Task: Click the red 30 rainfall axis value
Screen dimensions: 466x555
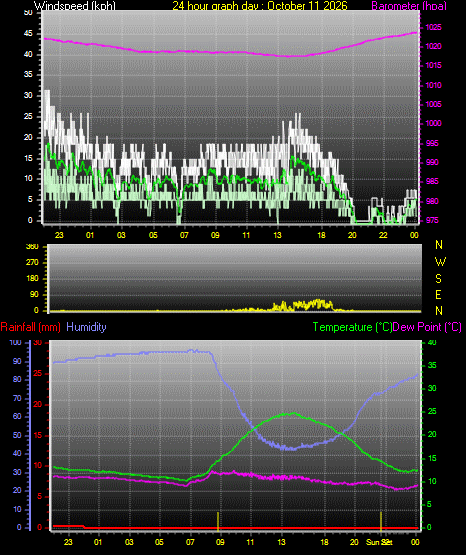Action: (38, 343)
